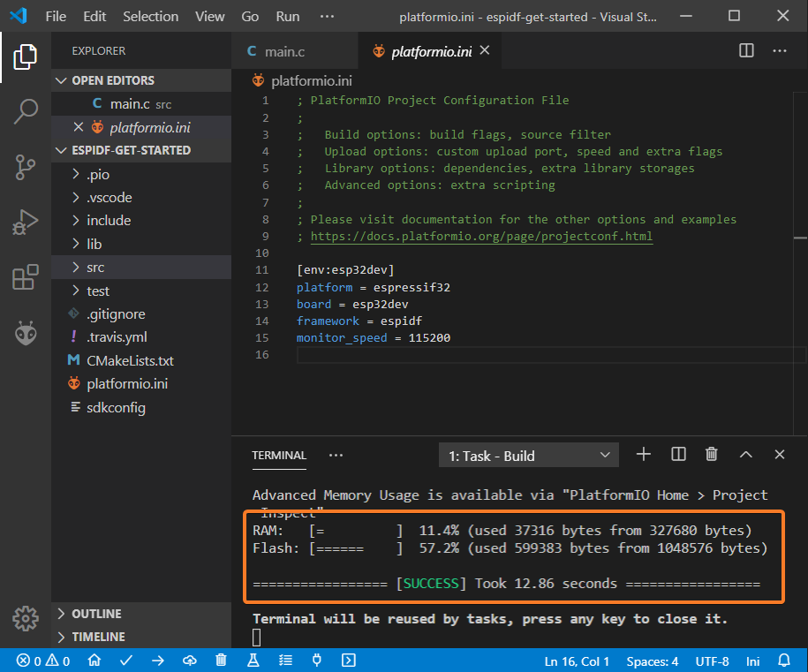Viewport: 808px width, 672px height.
Task: Expand the test folder
Action: pyautogui.click(x=141, y=291)
